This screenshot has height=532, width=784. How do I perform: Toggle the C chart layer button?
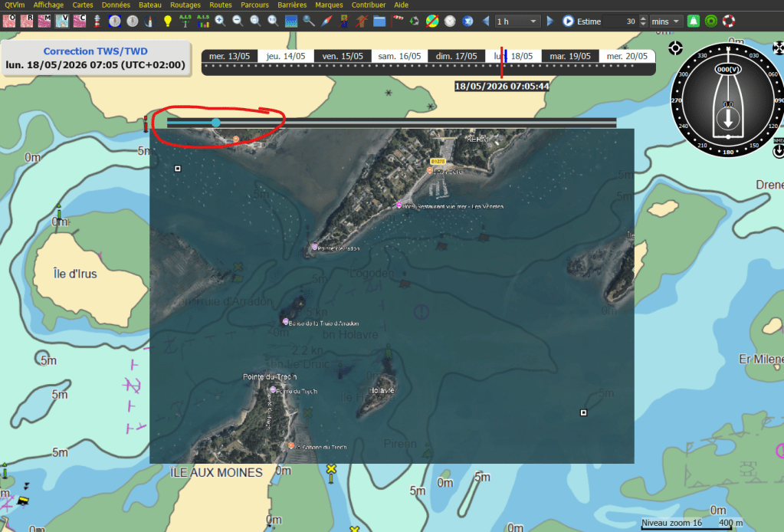[80, 21]
